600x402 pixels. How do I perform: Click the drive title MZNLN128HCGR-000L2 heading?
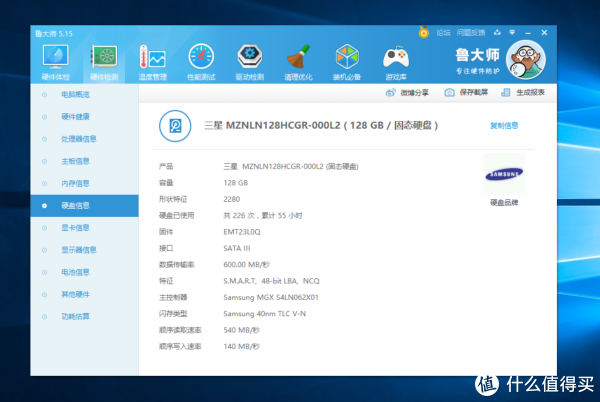pyautogui.click(x=321, y=125)
